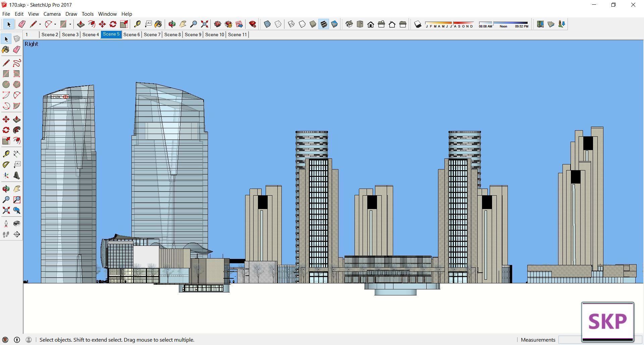Switch to Scene 11 tab
The height and width of the screenshot is (345, 644).
237,34
